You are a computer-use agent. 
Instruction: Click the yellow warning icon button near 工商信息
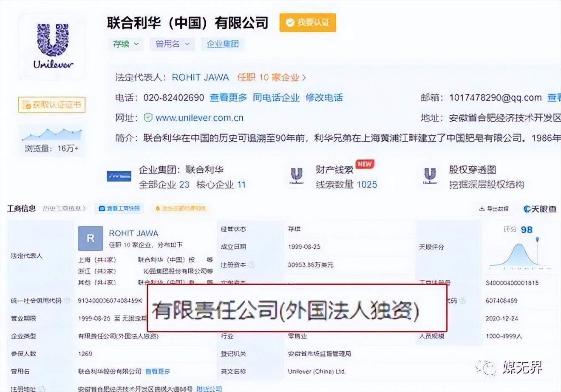pyautogui.click(x=180, y=208)
